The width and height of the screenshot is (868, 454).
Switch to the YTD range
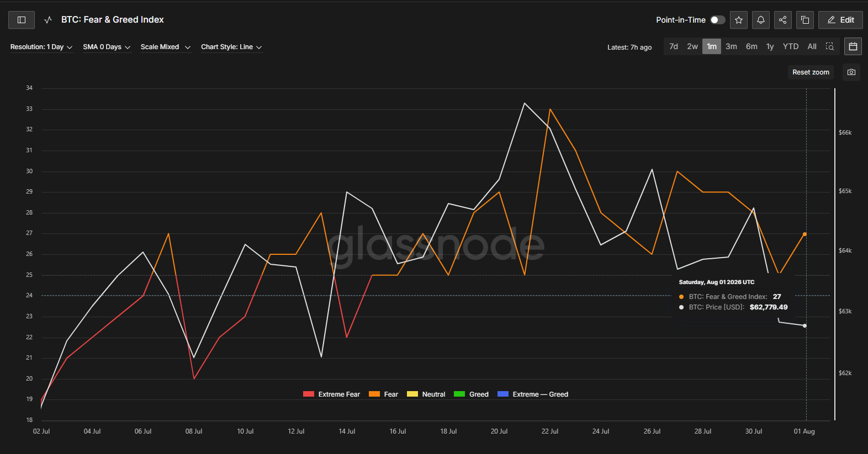pos(791,46)
